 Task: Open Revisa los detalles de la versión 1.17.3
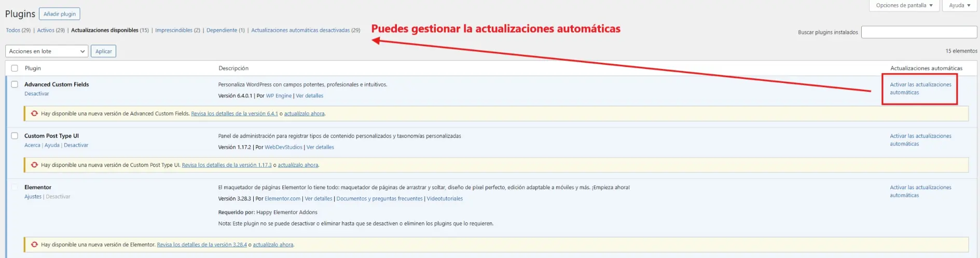point(227,165)
